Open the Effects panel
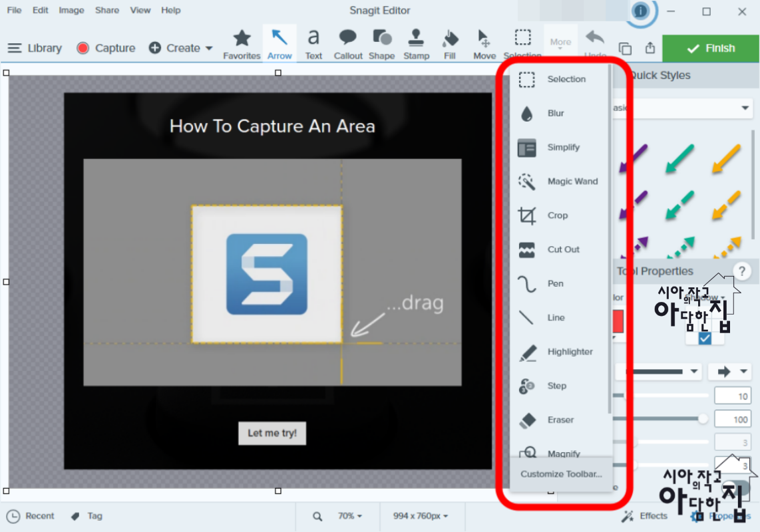This screenshot has height=532, width=760. point(645,516)
